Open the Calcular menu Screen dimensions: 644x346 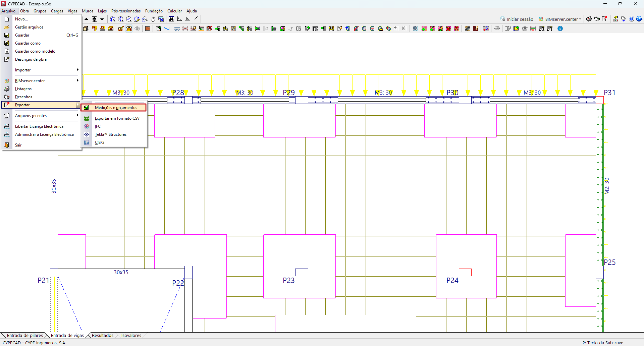(x=174, y=11)
